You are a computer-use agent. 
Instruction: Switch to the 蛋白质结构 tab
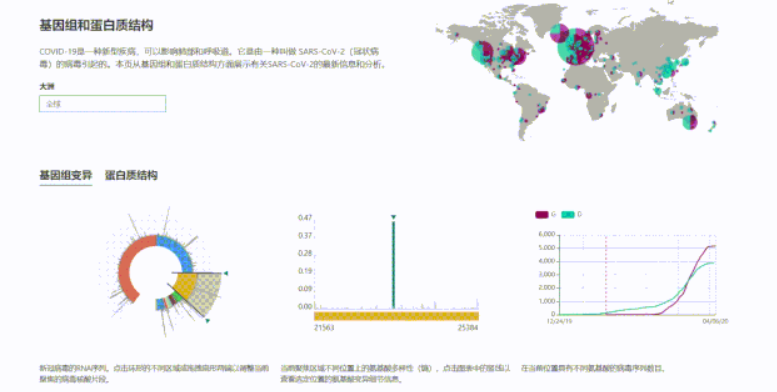click(131, 175)
